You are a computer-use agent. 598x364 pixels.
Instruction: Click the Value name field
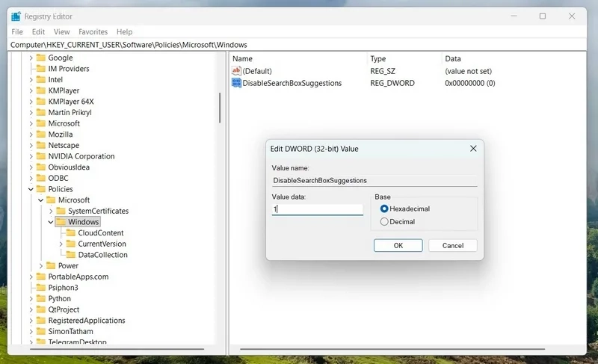[374, 181]
